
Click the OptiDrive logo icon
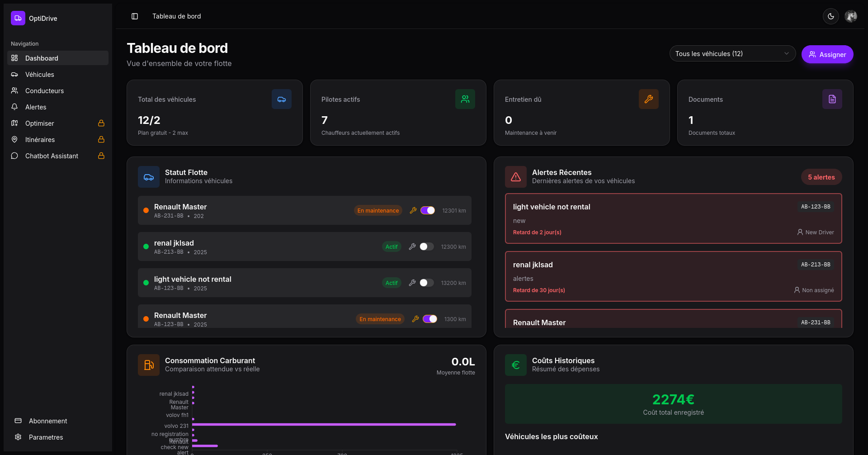click(18, 18)
